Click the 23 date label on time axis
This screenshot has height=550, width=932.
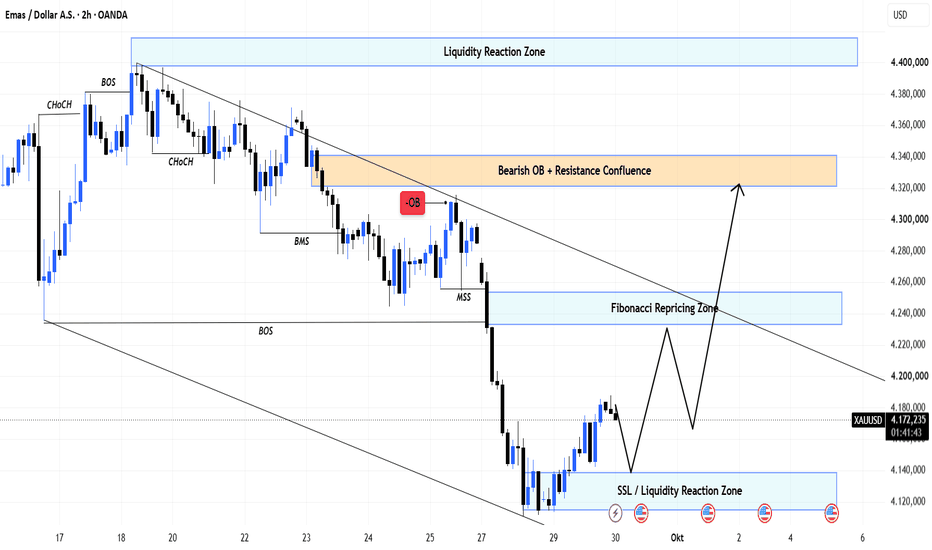[x=306, y=538]
